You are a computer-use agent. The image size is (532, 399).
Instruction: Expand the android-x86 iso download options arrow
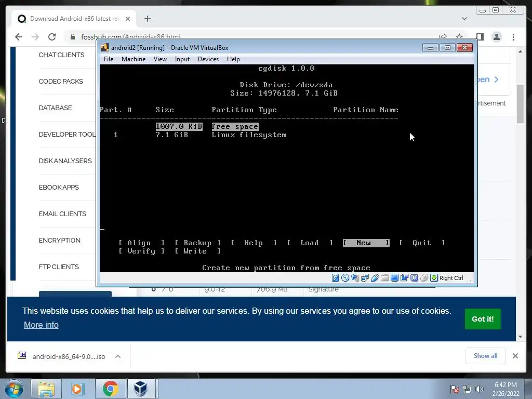tap(118, 356)
